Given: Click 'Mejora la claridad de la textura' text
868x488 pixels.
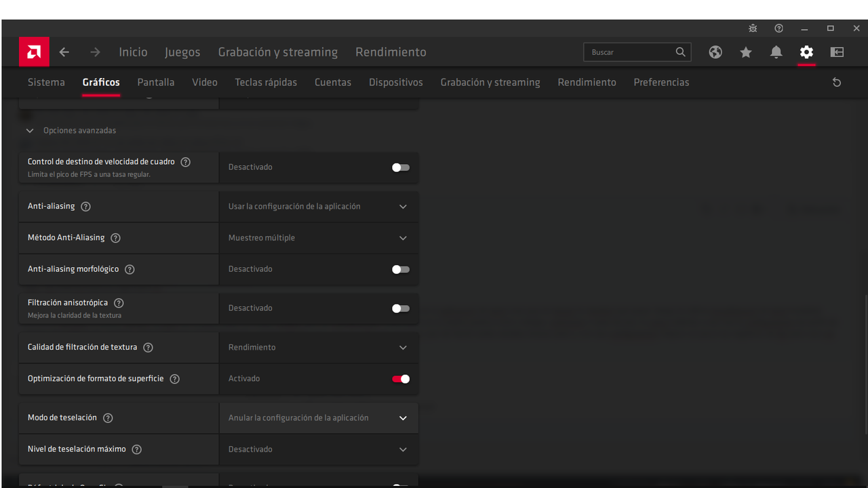Looking at the screenshot, I should click(x=75, y=316).
